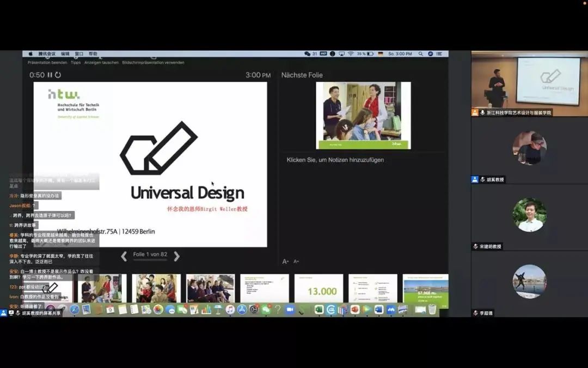588x368 pixels.
Task: Click the 35% battery status icon
Action: tap(365, 53)
